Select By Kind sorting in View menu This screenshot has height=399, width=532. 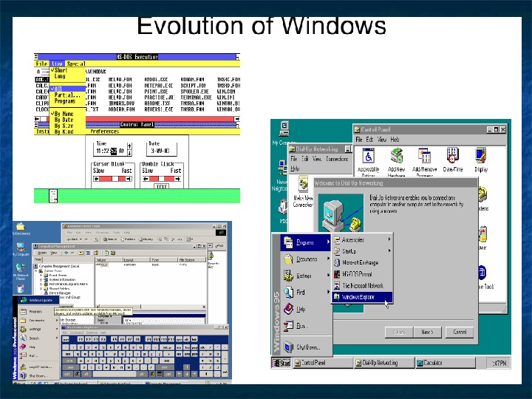click(67, 132)
